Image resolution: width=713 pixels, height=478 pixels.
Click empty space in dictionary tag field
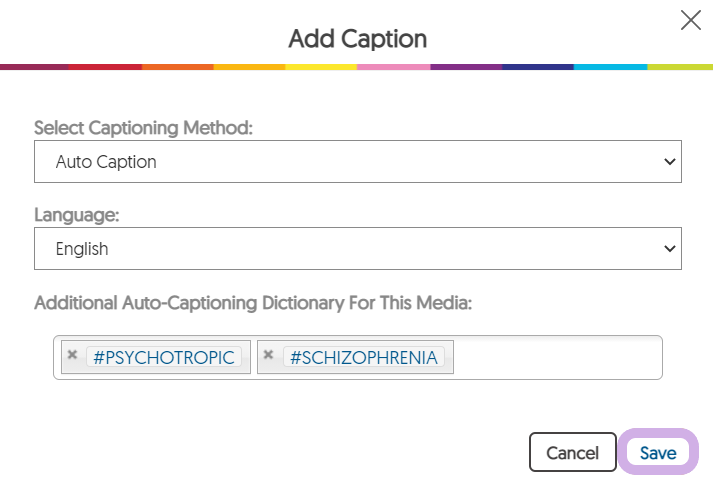click(556, 357)
